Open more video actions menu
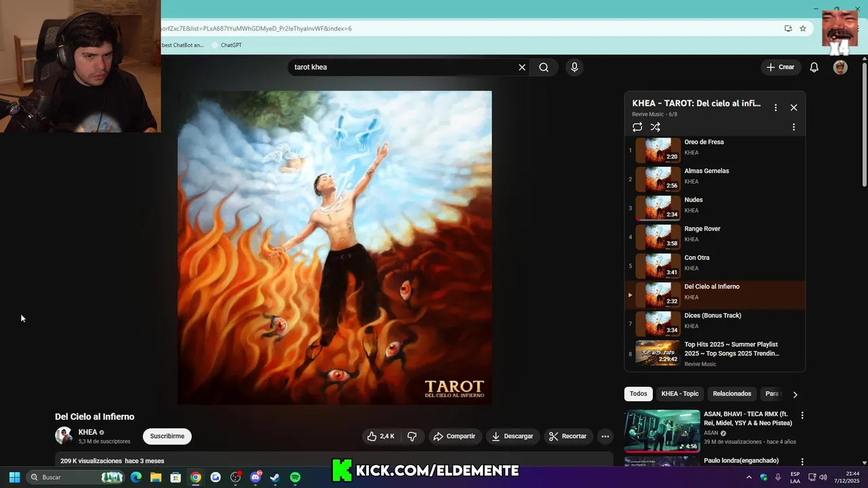This screenshot has height=488, width=868. click(x=606, y=436)
